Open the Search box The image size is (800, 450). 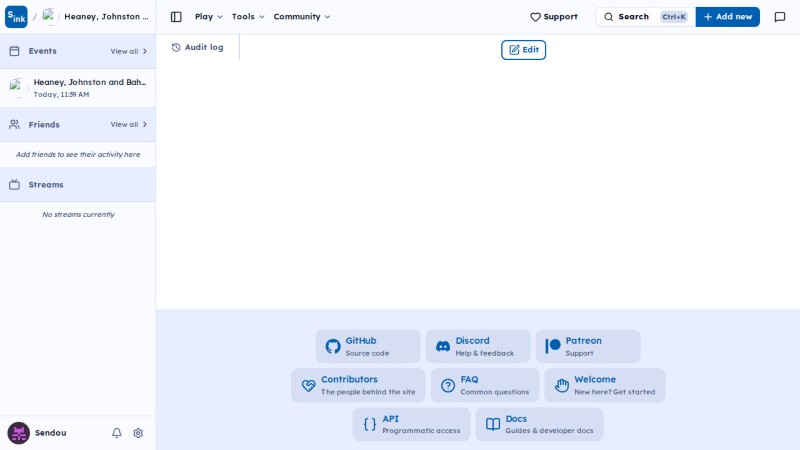(645, 17)
